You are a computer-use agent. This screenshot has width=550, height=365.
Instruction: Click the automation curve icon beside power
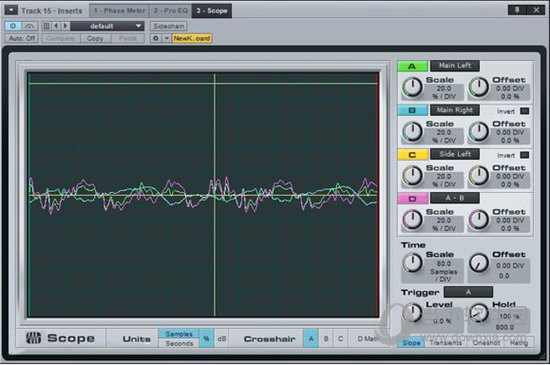(x=30, y=26)
